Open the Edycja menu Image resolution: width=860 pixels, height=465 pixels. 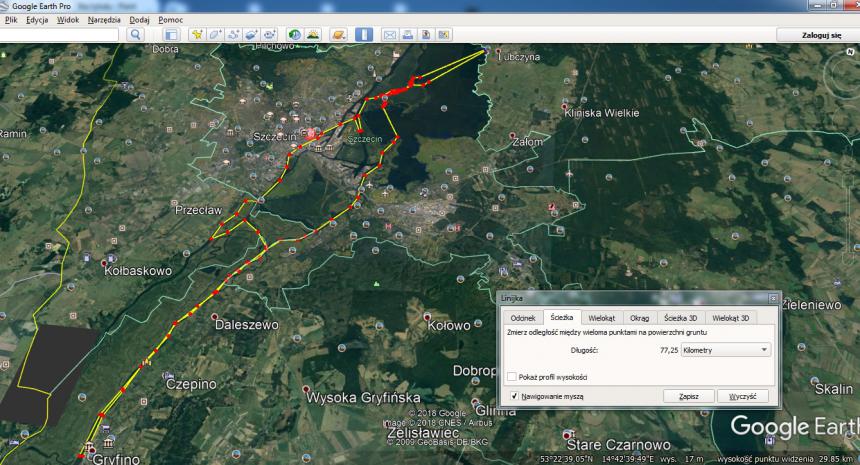[x=37, y=20]
